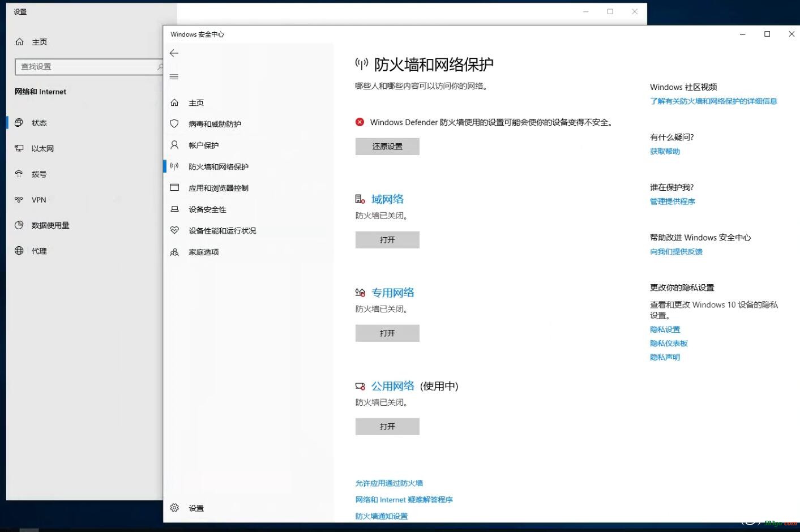This screenshot has width=800, height=532.
Task: Open 数据使用量 in the 设置 window
Action: pos(50,225)
